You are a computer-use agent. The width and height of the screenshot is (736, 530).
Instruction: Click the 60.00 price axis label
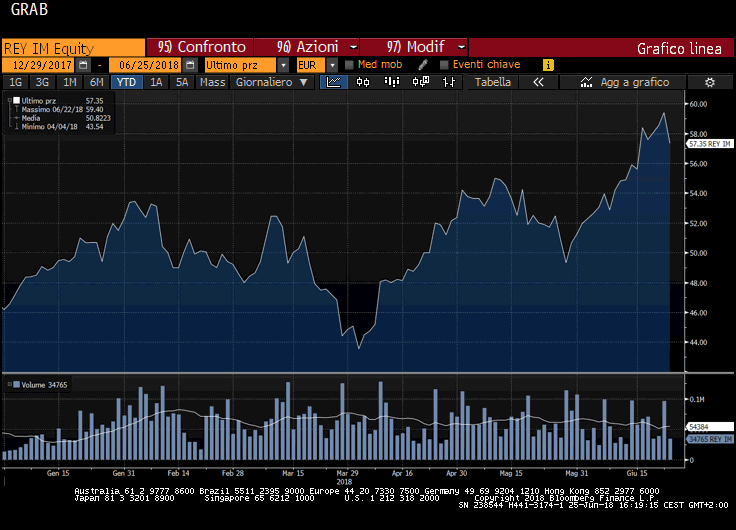coord(698,104)
